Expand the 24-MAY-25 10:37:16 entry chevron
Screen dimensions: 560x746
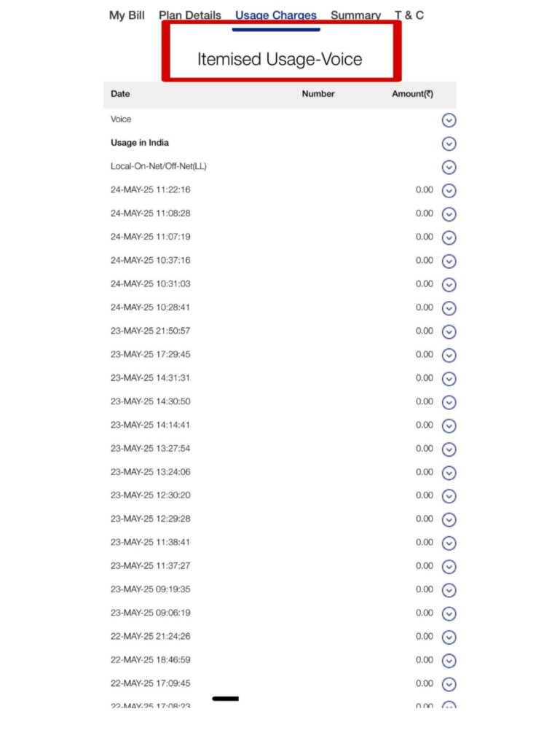tap(449, 262)
